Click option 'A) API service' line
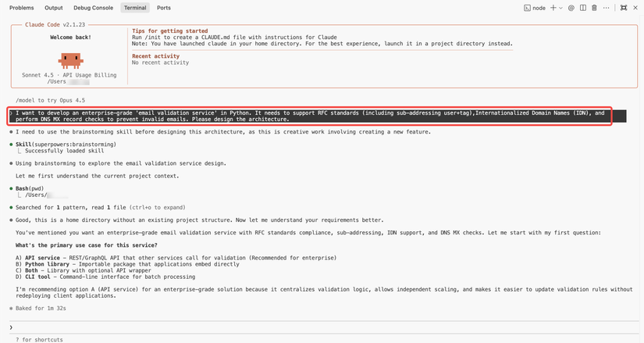 176,258
